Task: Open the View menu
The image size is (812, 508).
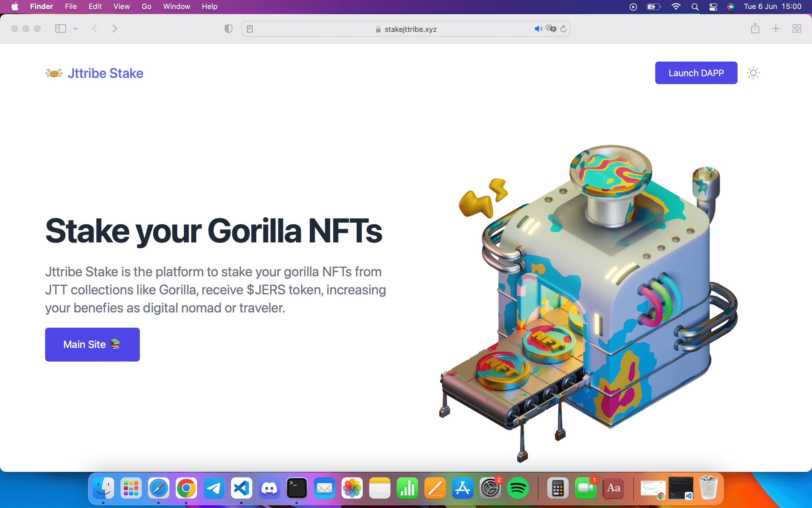Action: click(x=122, y=6)
